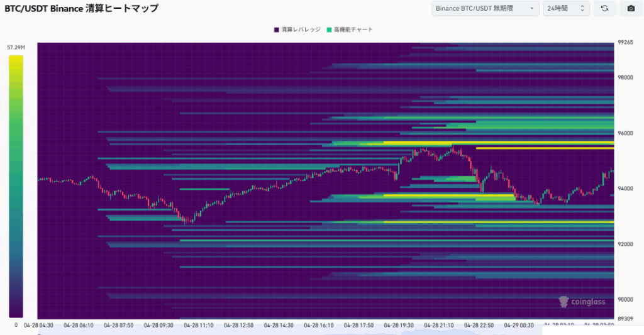The width and height of the screenshot is (644, 335).
Task: Click the 94000 price axis label
Action: 625,189
